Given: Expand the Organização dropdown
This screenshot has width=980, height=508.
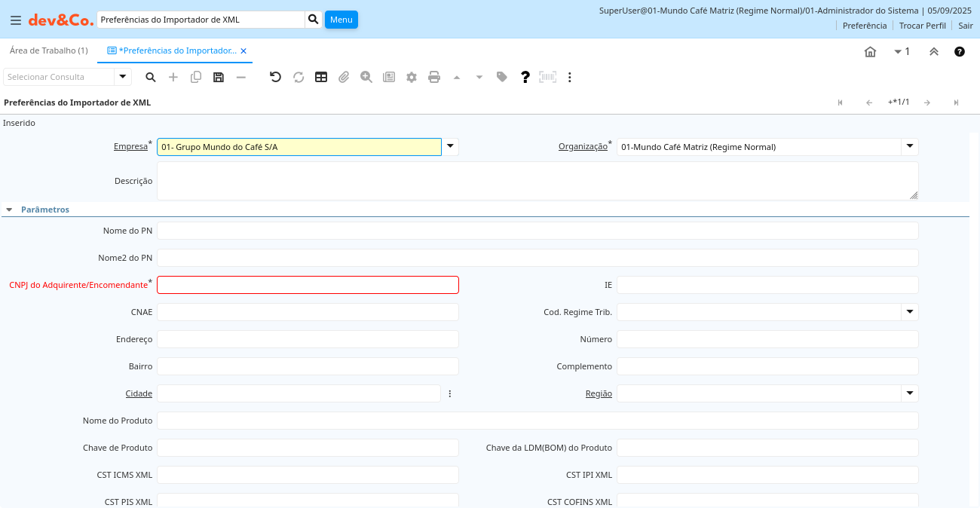Looking at the screenshot, I should point(910,147).
